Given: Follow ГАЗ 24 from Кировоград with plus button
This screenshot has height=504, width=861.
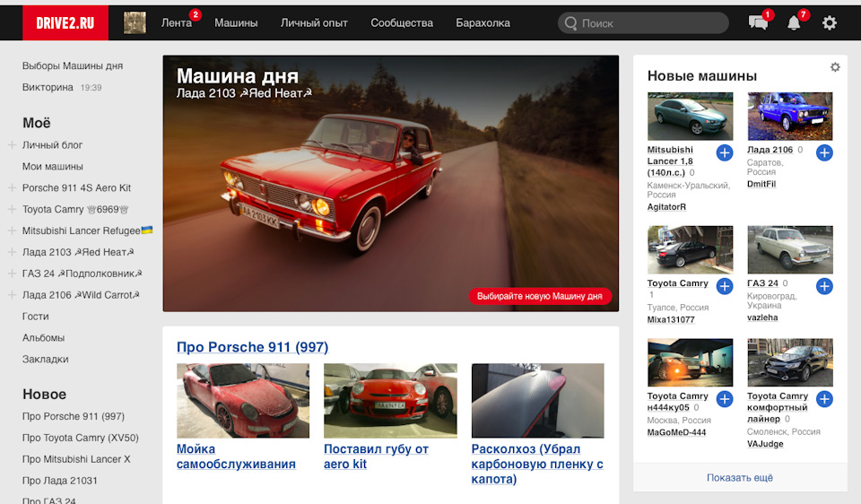Looking at the screenshot, I should 824,286.
